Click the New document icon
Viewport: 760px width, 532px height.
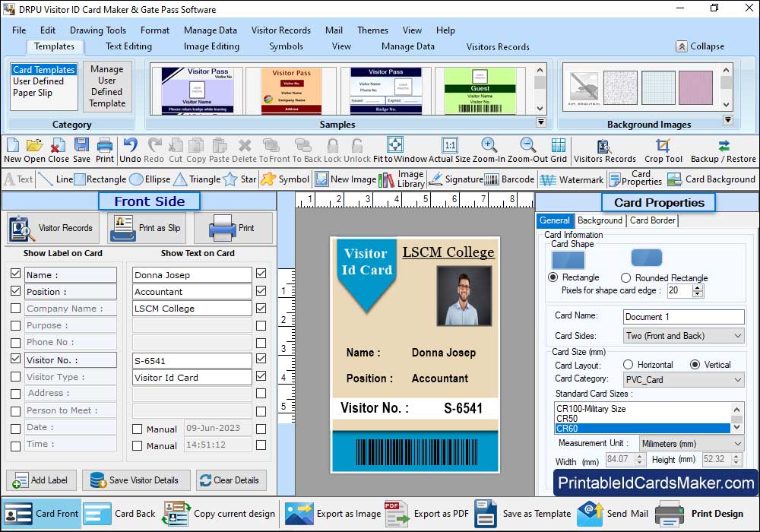(13, 145)
